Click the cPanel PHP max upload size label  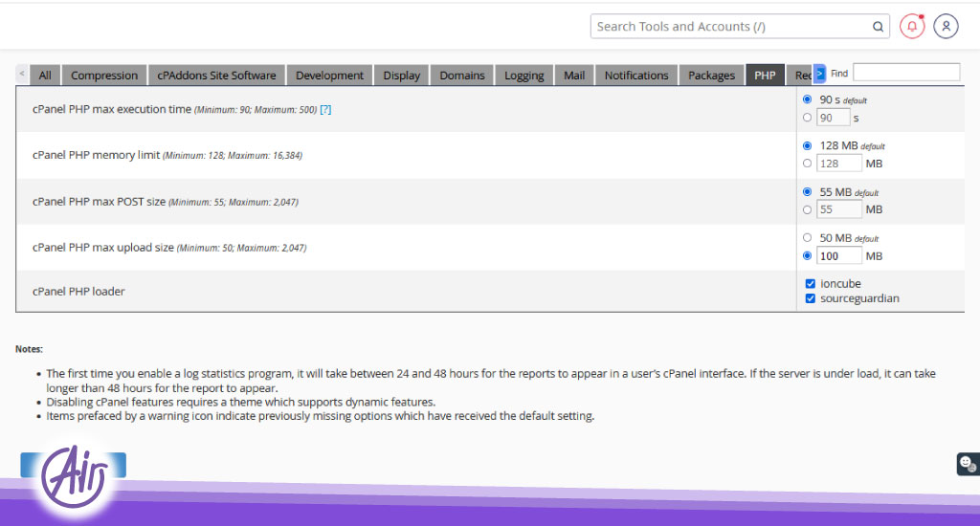point(103,248)
